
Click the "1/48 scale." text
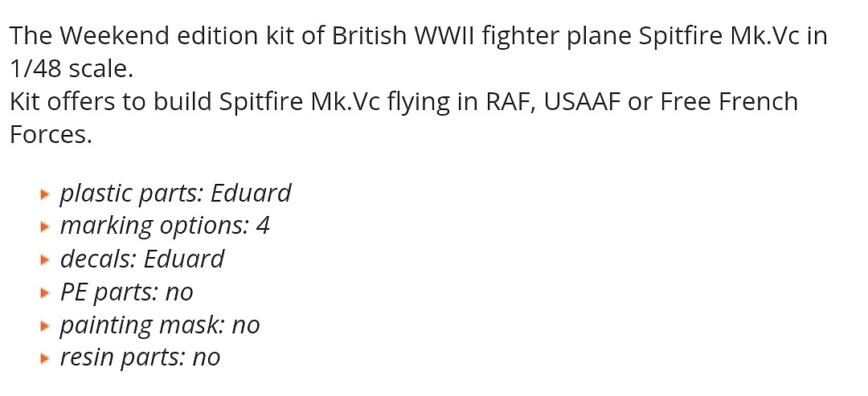(72, 69)
